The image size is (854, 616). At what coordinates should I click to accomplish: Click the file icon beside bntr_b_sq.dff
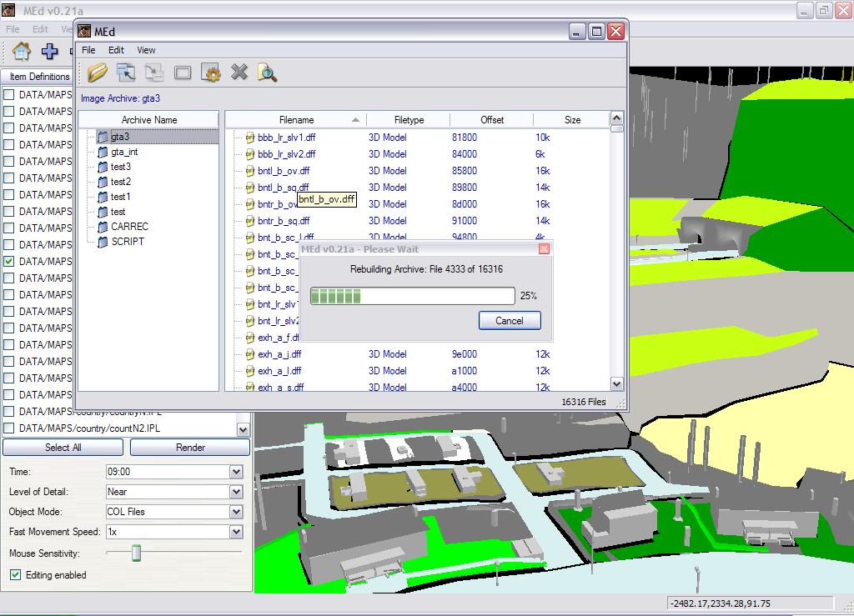(x=250, y=221)
